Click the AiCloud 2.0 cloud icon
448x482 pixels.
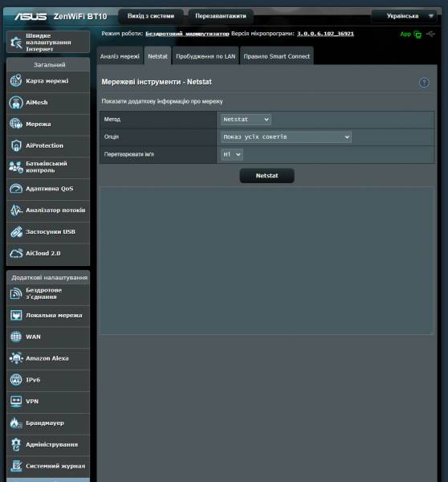[x=16, y=253]
